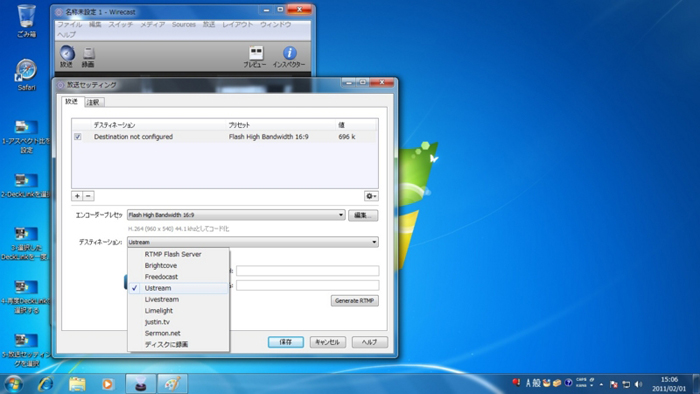Viewport: 700px width, 394px height.
Task: Open the スイッチ menu in Wirecast
Action: pos(121,25)
